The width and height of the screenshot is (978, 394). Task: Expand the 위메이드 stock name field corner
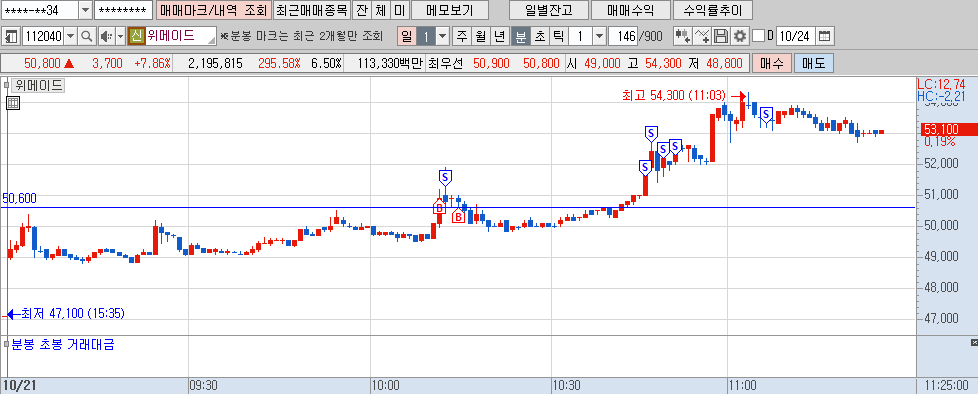[x=211, y=40]
